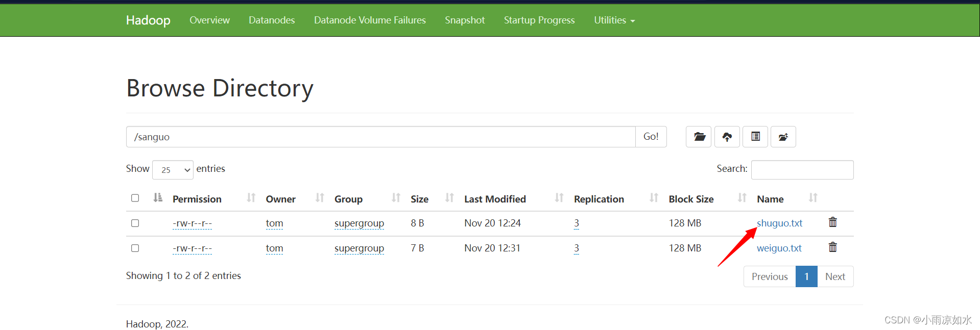
Task: Open the Show entries count dropdown
Action: 173,170
